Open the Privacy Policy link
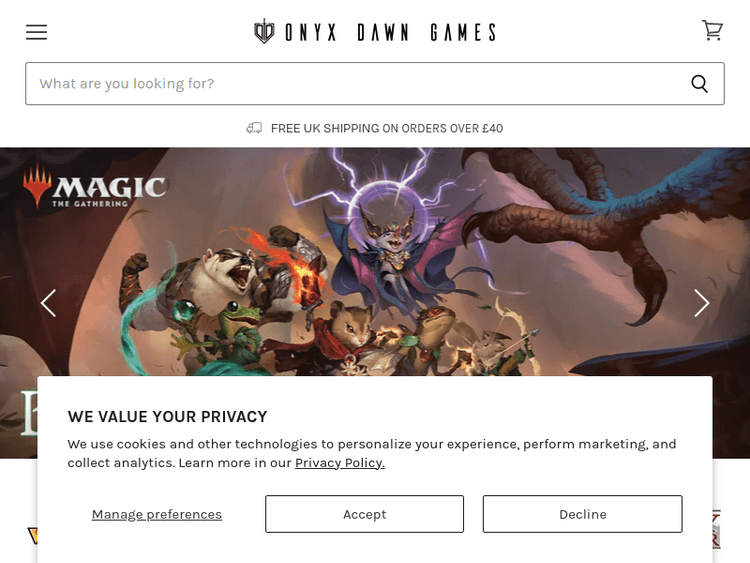Screen dimensions: 750x563 pyautogui.click(x=340, y=463)
